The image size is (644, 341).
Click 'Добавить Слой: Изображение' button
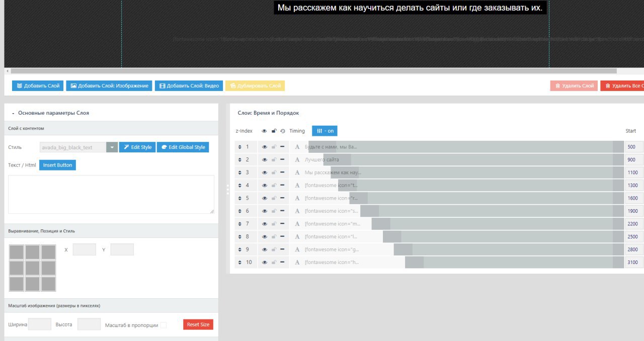pyautogui.click(x=109, y=86)
